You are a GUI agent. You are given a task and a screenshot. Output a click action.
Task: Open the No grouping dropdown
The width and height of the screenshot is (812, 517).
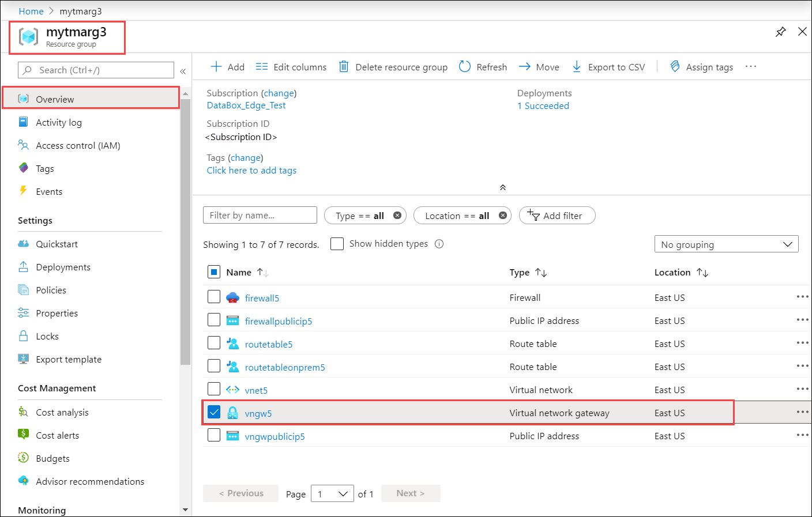coord(726,244)
